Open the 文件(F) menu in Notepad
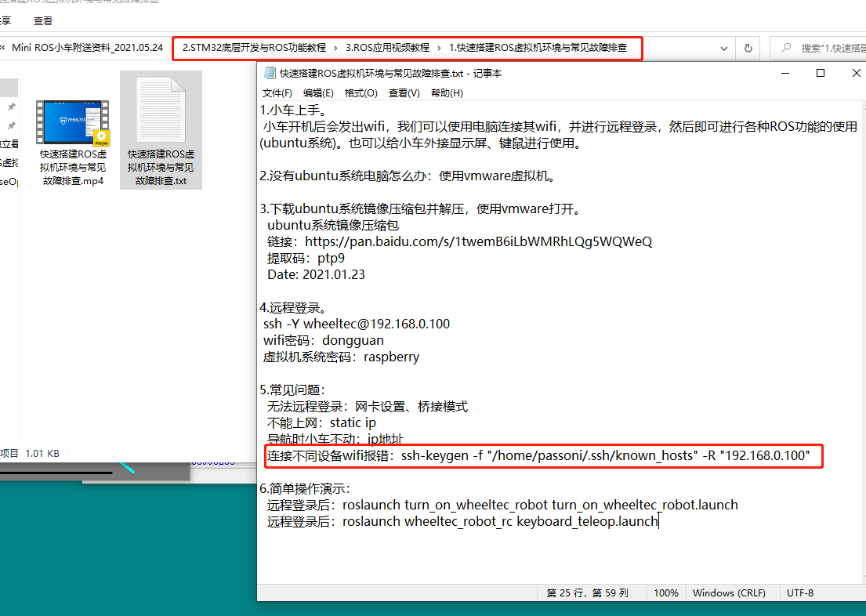This screenshot has height=616, width=866. 277,92
